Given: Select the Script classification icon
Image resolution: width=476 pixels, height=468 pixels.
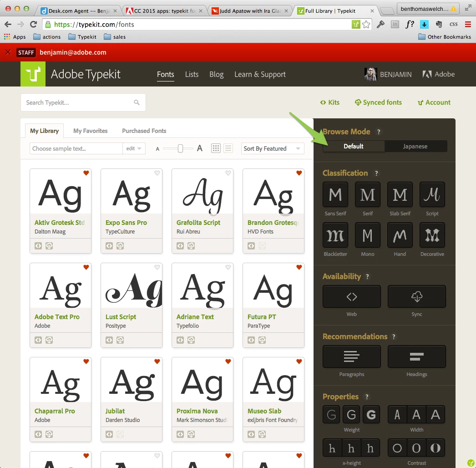Looking at the screenshot, I should click(x=432, y=194).
